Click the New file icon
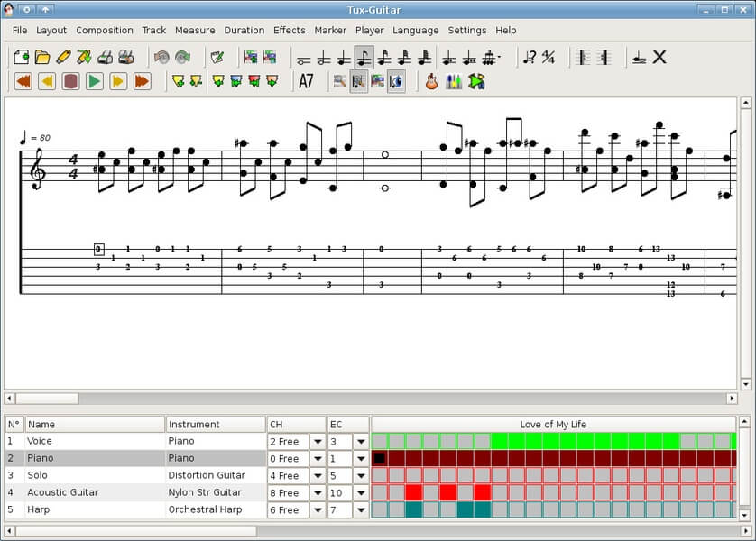756x541 pixels. (x=22, y=58)
